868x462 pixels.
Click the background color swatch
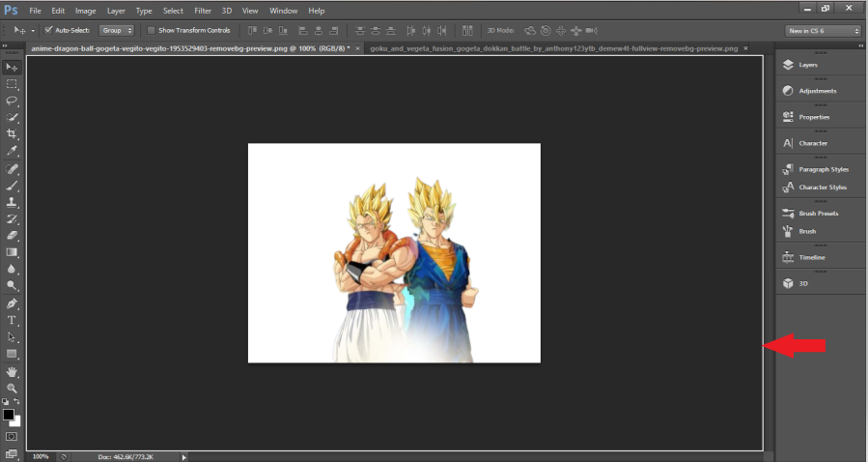pos(16,422)
